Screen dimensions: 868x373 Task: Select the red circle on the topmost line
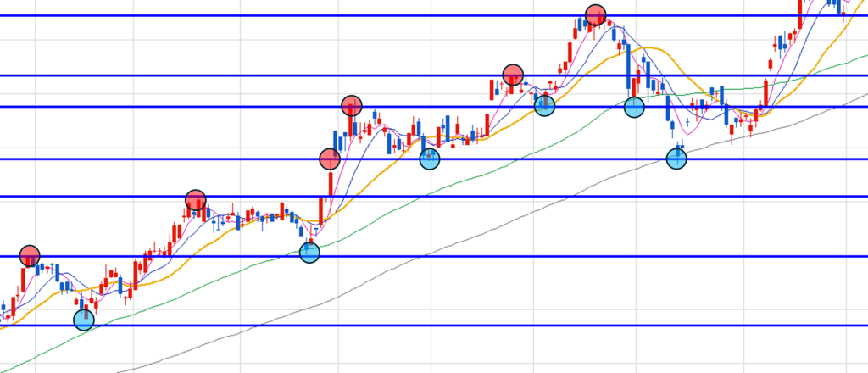(596, 15)
